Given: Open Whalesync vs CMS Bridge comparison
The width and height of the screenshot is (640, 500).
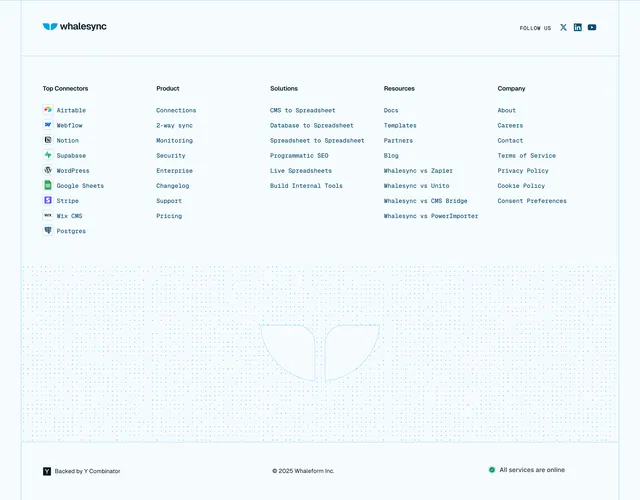Looking at the screenshot, I should [425, 201].
